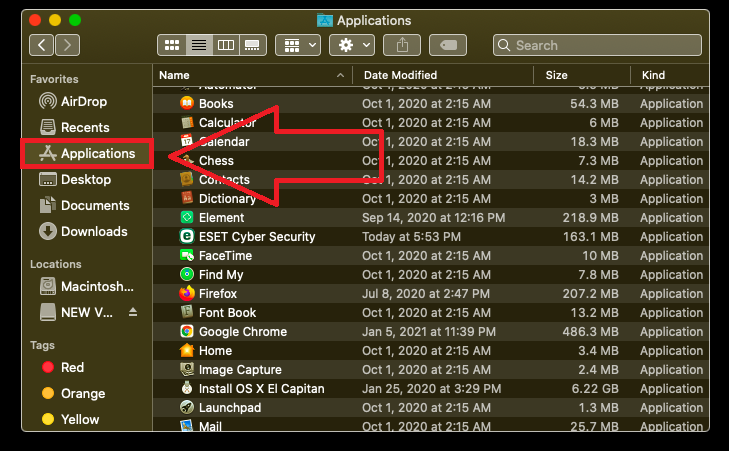Switch to gallery view
Screen dimensions: 729x451
click(253, 45)
